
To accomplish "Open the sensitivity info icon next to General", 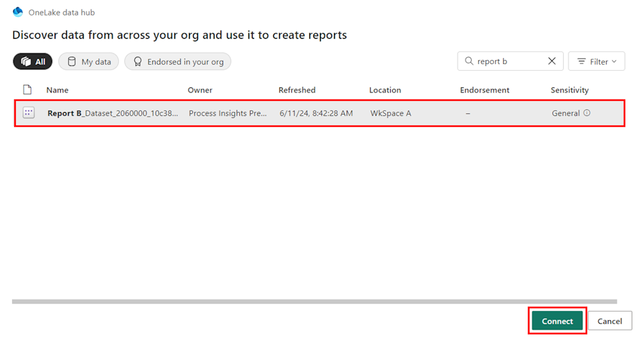I will click(x=587, y=113).
